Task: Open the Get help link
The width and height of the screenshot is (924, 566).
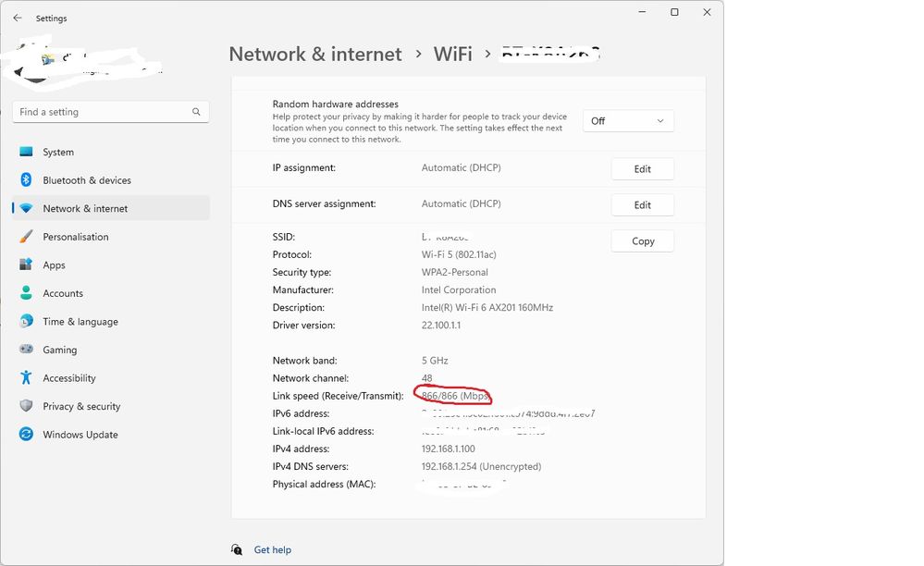Action: pos(272,550)
